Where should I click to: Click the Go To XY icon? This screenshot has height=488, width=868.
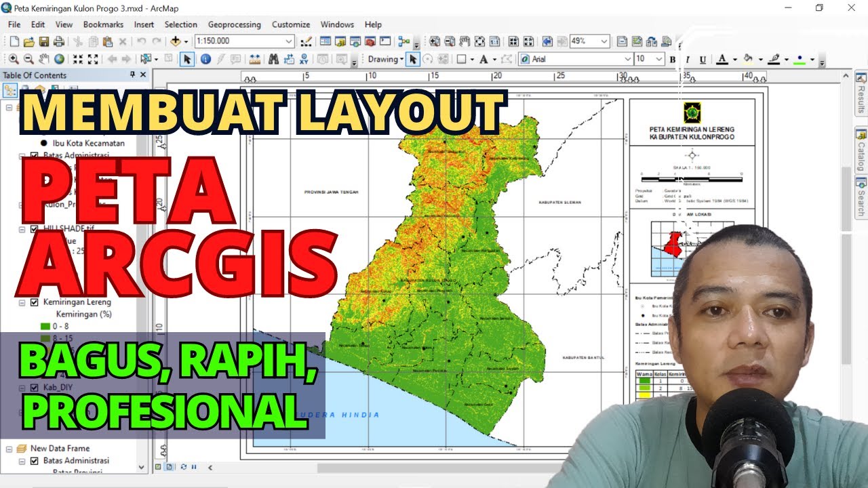point(304,59)
